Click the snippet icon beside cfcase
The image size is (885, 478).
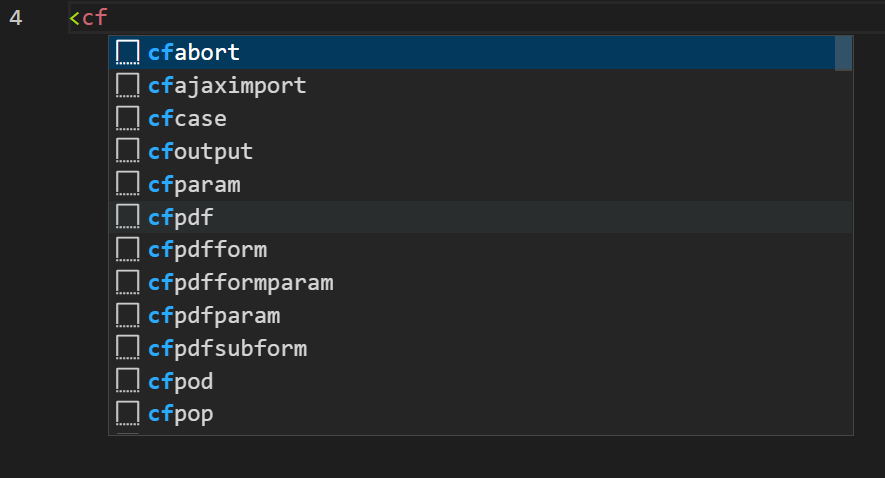click(127, 119)
